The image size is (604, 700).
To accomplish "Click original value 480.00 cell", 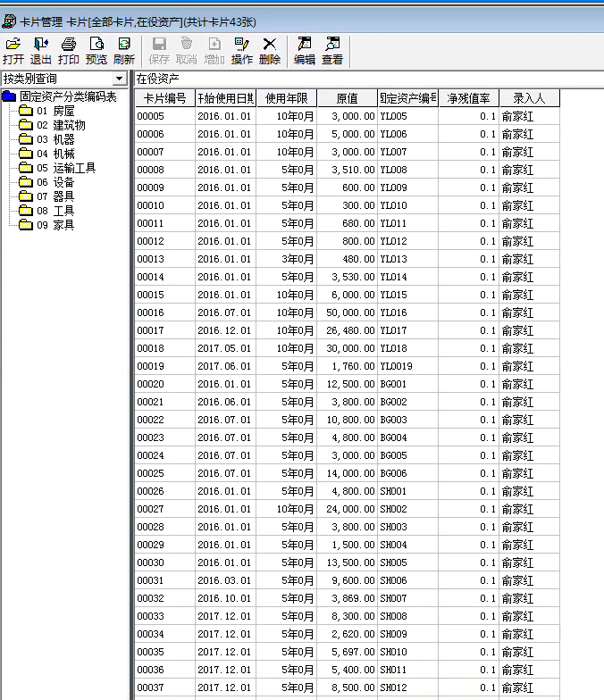I will pos(347,259).
